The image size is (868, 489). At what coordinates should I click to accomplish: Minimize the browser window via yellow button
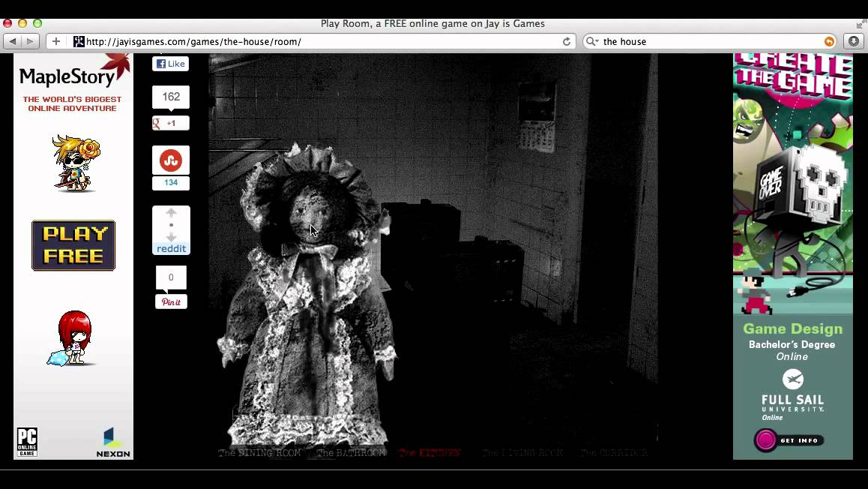click(22, 23)
